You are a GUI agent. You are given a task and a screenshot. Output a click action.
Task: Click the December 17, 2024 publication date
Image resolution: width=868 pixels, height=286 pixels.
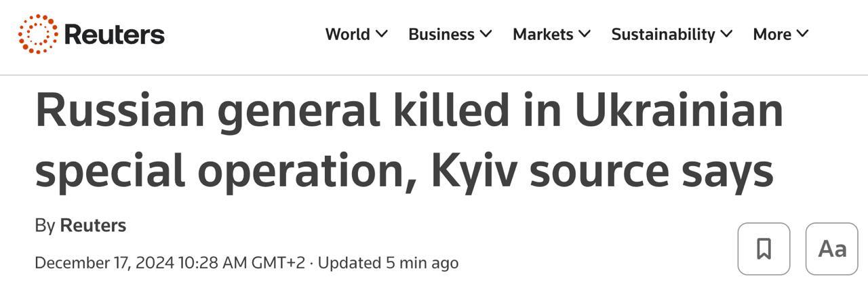click(x=104, y=262)
